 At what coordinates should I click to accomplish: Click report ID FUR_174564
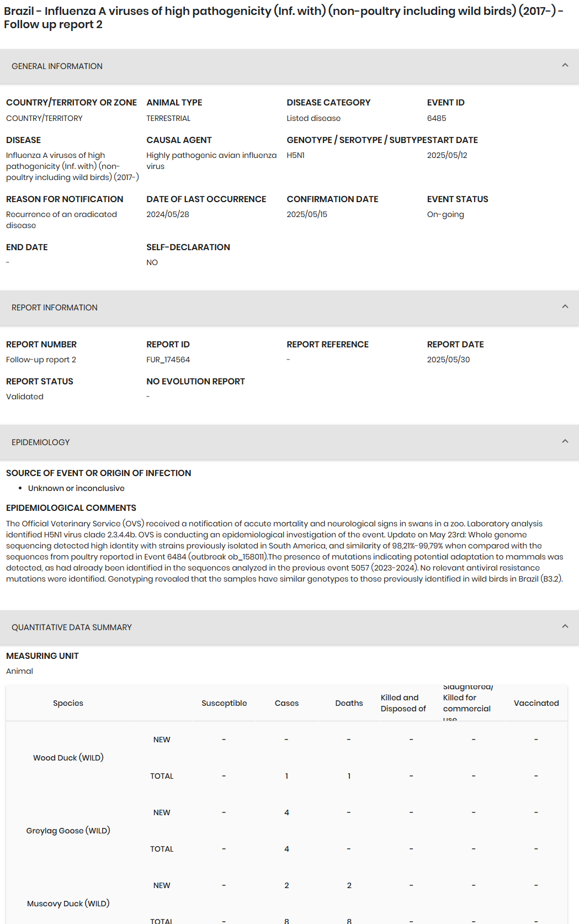[168, 360]
